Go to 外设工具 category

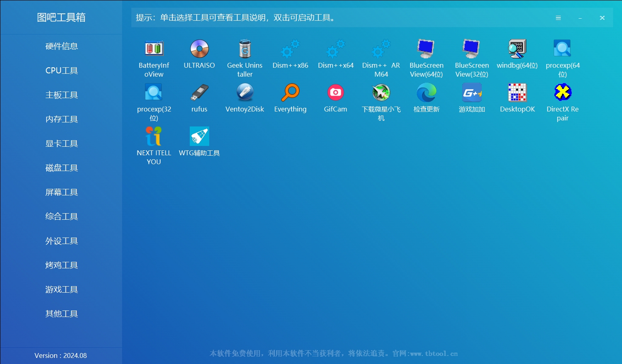[61, 241]
